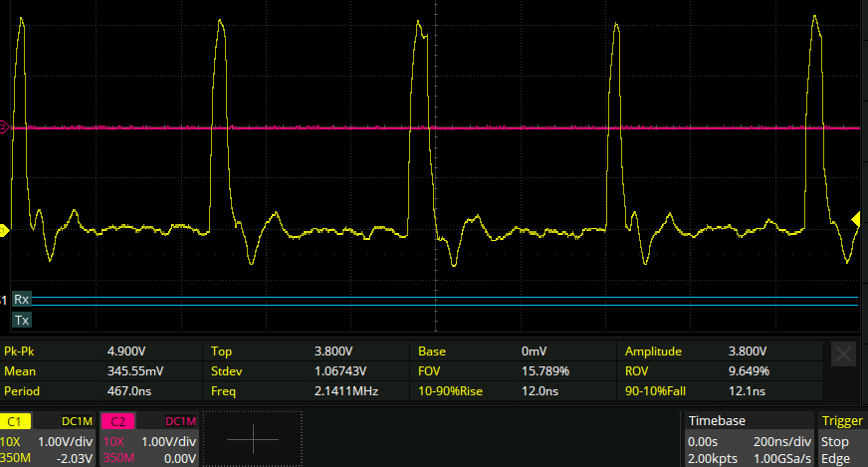Click the C1 offset value -2.03V
This screenshot has width=868, height=467.
coord(76,458)
